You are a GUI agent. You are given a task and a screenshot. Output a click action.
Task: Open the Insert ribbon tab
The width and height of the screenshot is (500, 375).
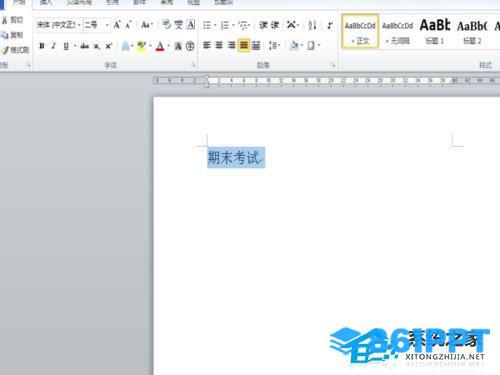46,3
